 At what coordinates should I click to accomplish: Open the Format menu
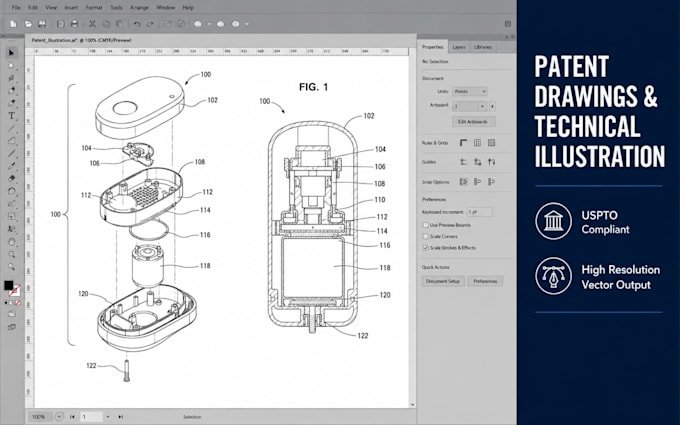tap(94, 8)
